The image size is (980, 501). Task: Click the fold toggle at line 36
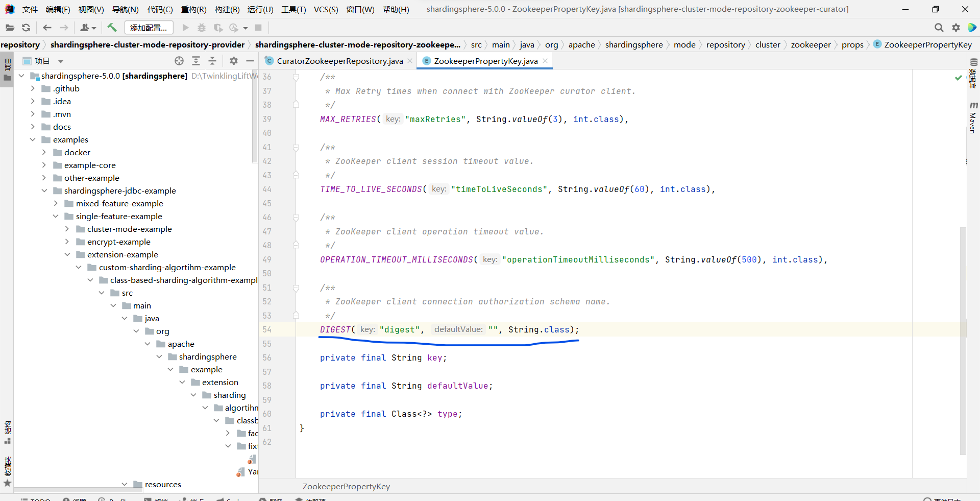point(296,77)
